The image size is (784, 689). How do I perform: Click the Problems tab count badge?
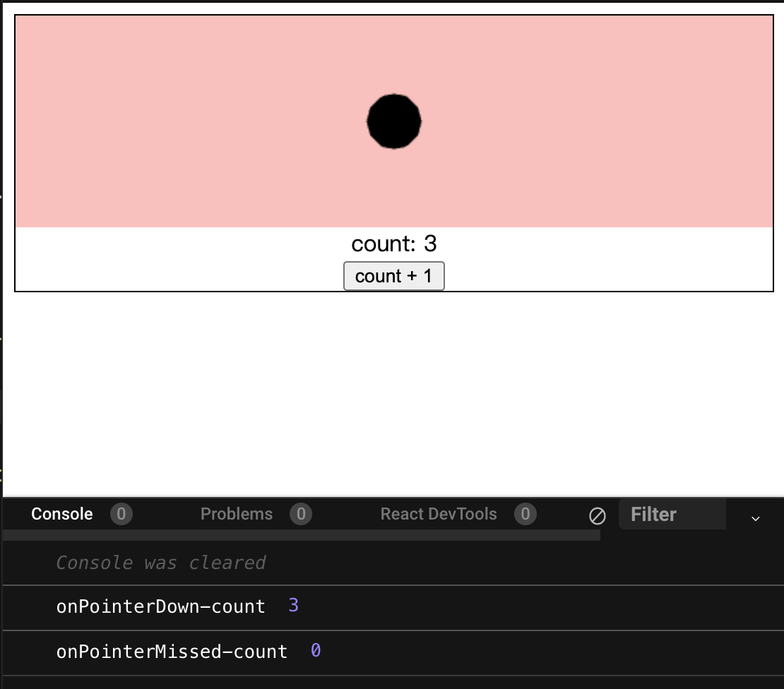point(300,514)
